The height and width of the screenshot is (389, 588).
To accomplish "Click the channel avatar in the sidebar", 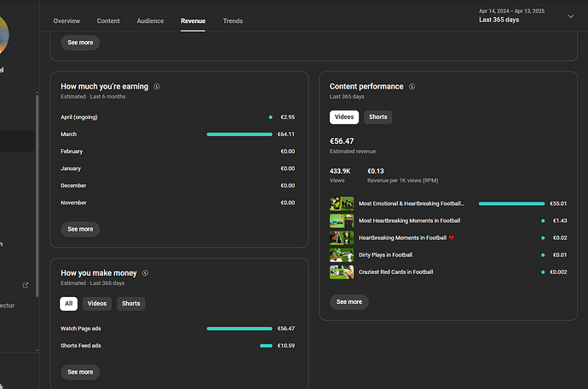I will click(x=3, y=36).
